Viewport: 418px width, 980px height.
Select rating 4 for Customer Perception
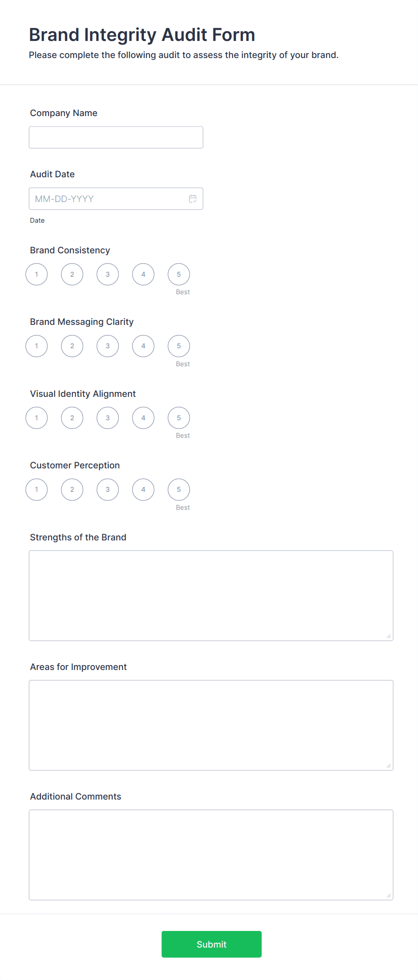point(143,490)
